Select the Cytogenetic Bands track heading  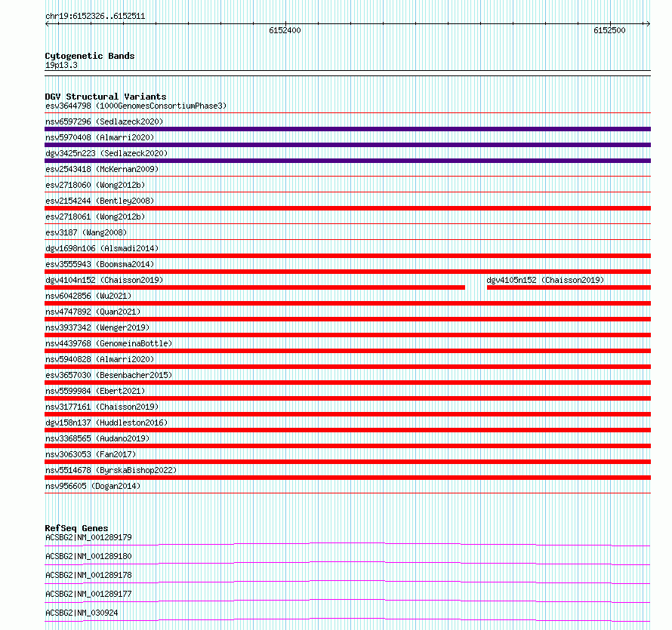[x=90, y=56]
